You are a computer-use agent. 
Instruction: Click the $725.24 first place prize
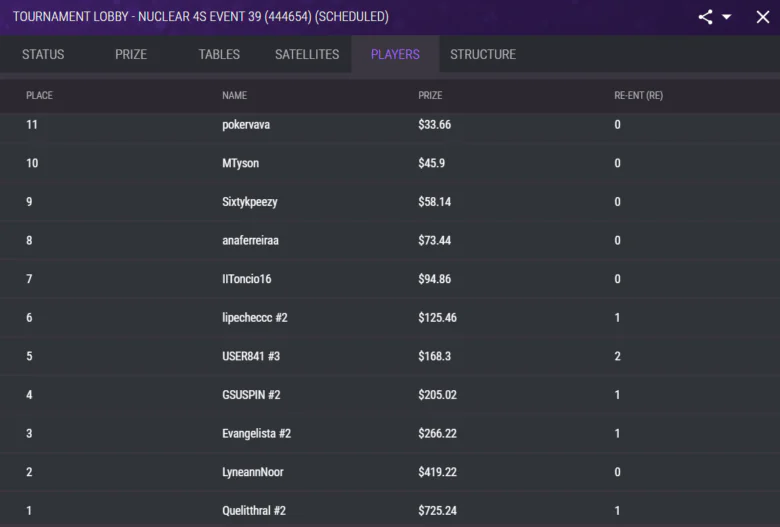pos(437,511)
